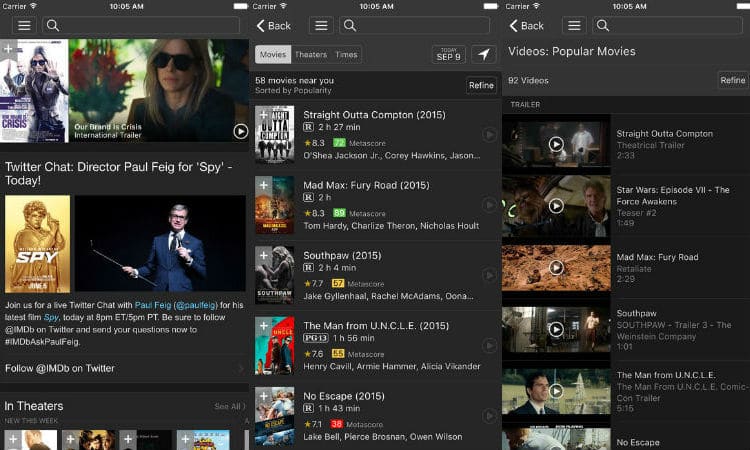The image size is (750, 450).
Task: Open the Spy movie poster thumbnail
Action: (37, 244)
